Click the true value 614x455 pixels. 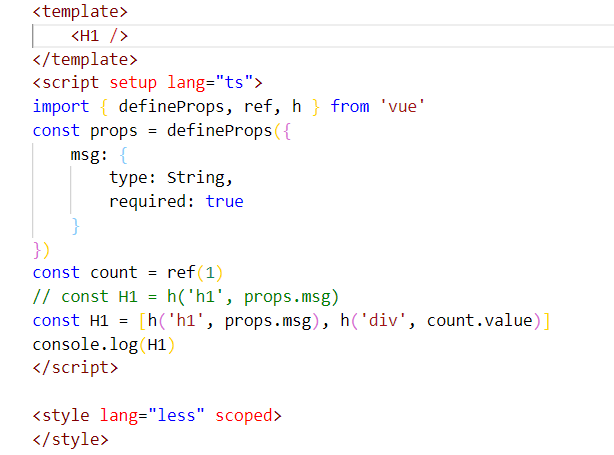pos(224,202)
